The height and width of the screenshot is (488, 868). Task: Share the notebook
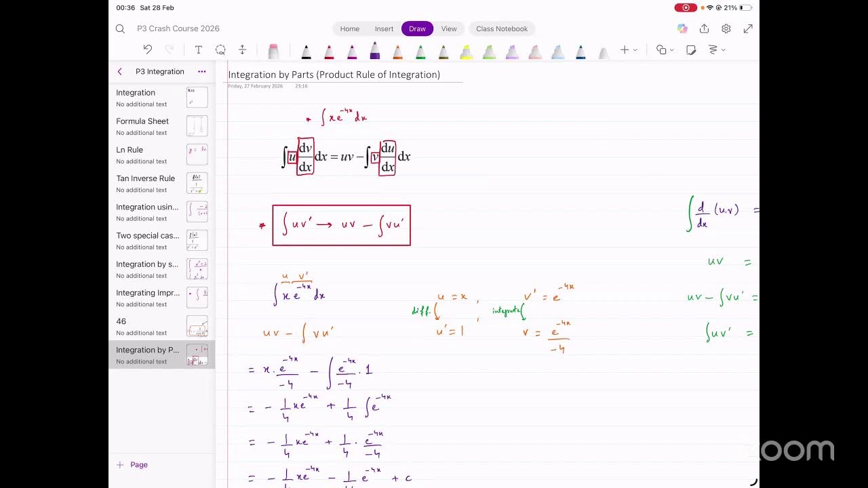(x=704, y=28)
